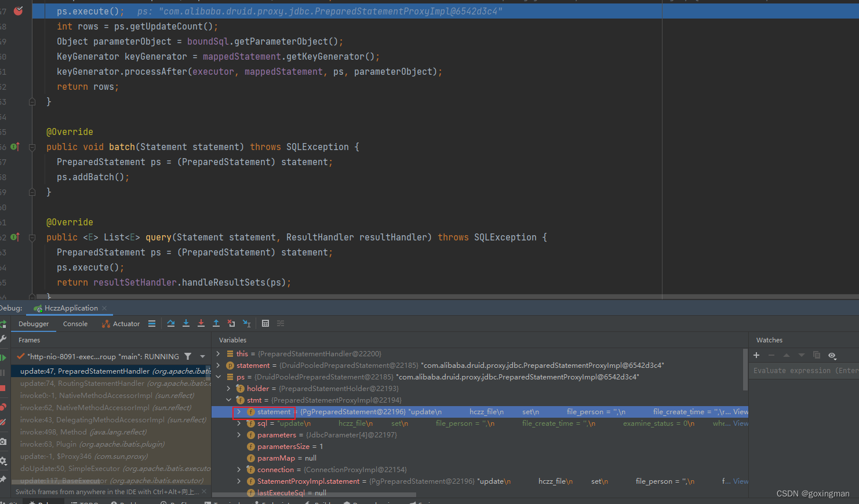Select the 'parametersSize = 1' variable row
Image resolution: width=859 pixels, height=504 pixels.
point(480,447)
